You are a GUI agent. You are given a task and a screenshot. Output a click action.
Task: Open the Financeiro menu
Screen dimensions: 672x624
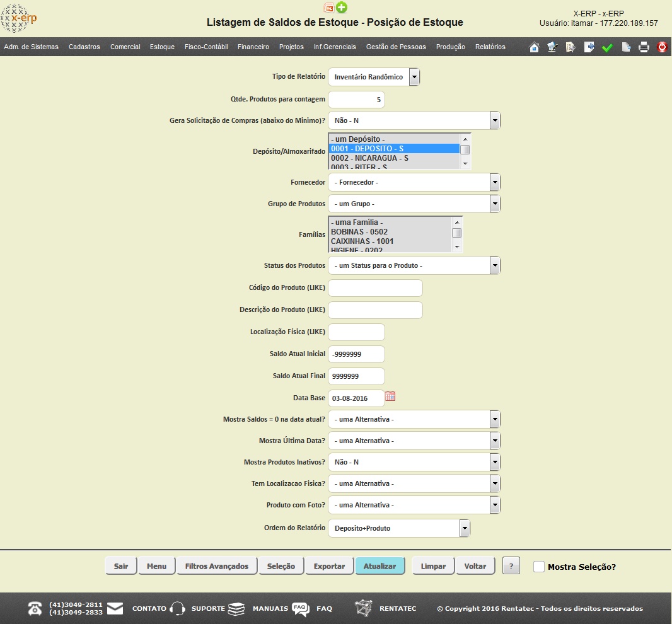[253, 47]
